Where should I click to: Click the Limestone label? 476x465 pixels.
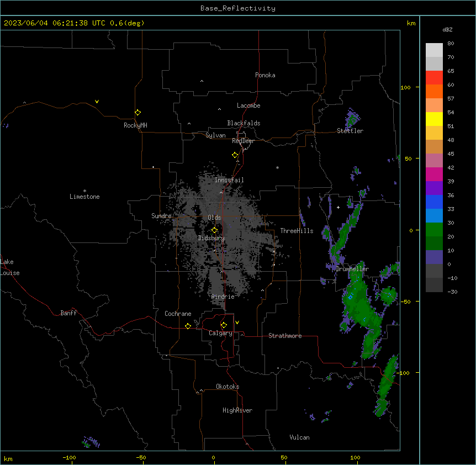tap(84, 197)
